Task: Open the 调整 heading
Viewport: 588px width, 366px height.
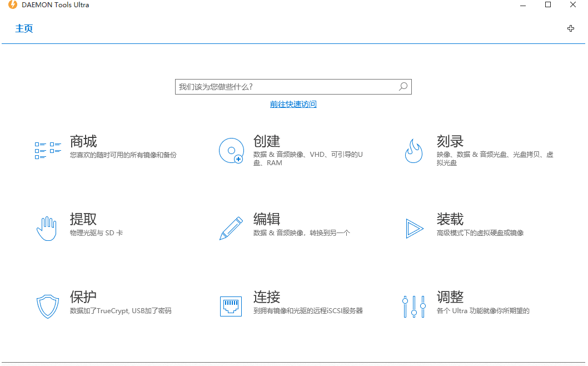Action: [450, 297]
